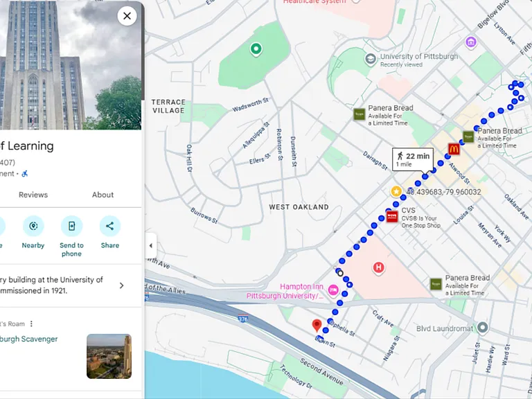The width and height of the screenshot is (532, 399).
Task: Click the Darragh St label
Action: [375, 161]
